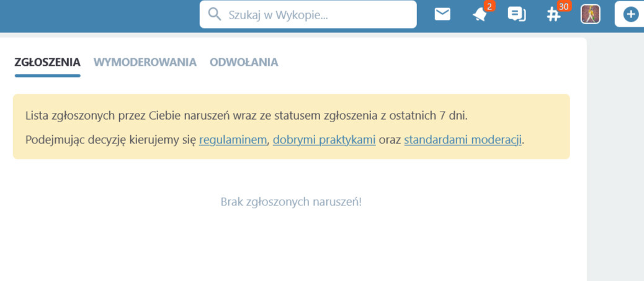Open hashtag notifications showing 30
Viewport: 644px width, 281px height.
pos(553,15)
